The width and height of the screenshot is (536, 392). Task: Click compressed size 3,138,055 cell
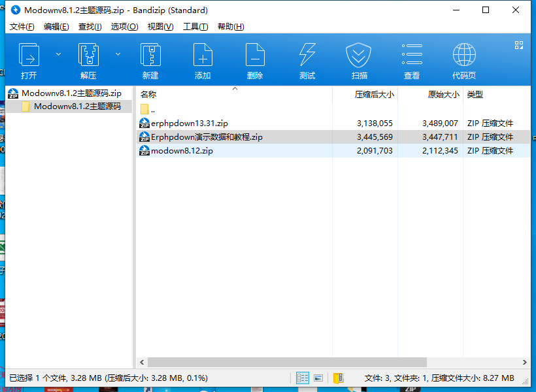(x=375, y=123)
